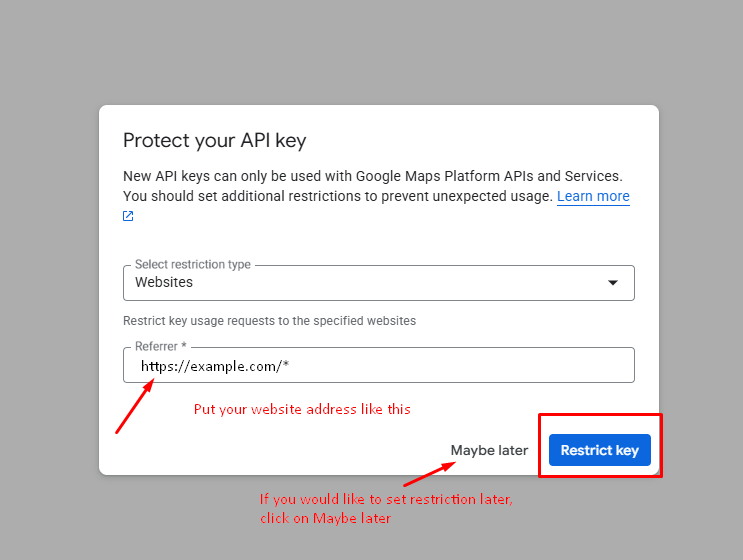Click the Select restriction type label
This screenshot has width=743, height=560.
(x=193, y=265)
